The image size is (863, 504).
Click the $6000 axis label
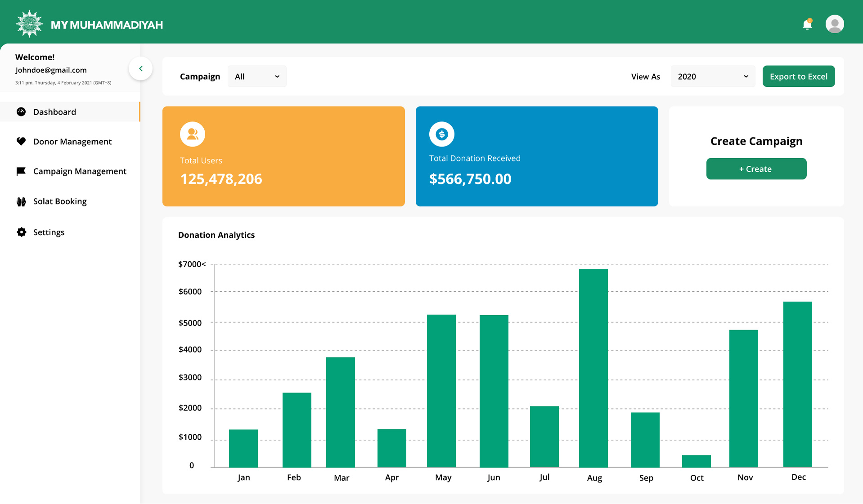(x=190, y=291)
